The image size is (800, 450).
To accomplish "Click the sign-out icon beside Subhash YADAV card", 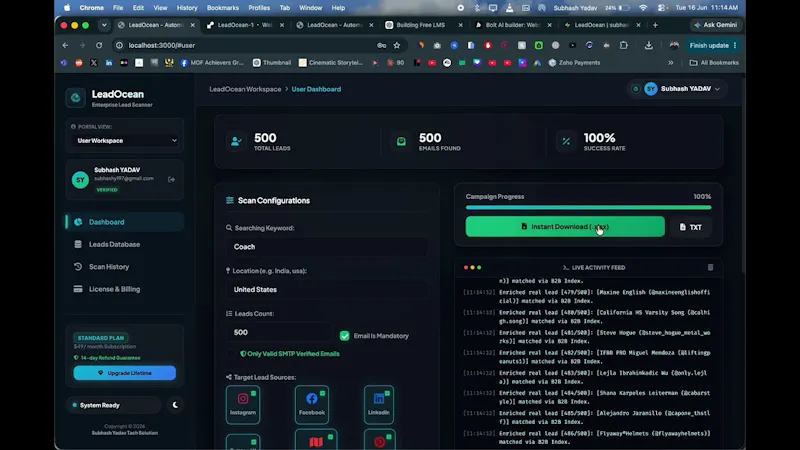I will [171, 180].
